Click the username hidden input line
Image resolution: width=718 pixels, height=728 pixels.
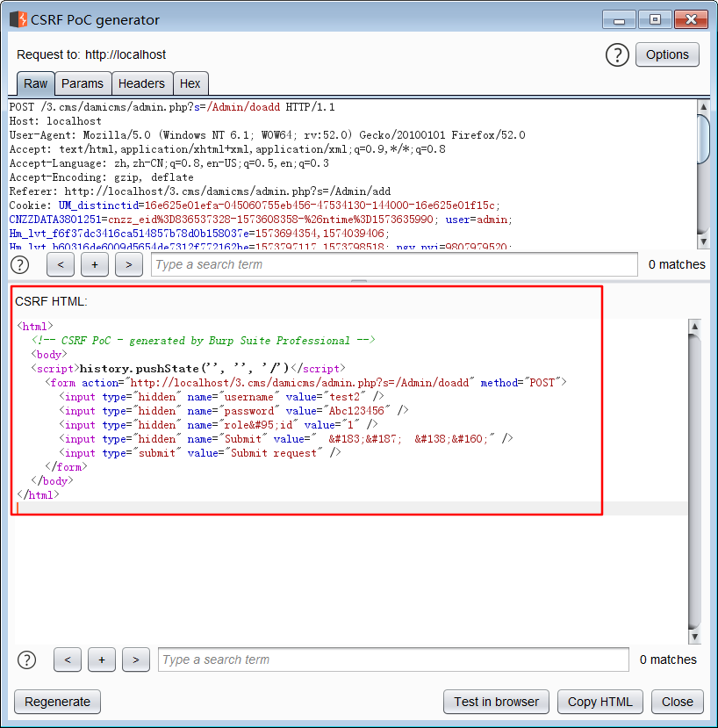click(x=221, y=397)
